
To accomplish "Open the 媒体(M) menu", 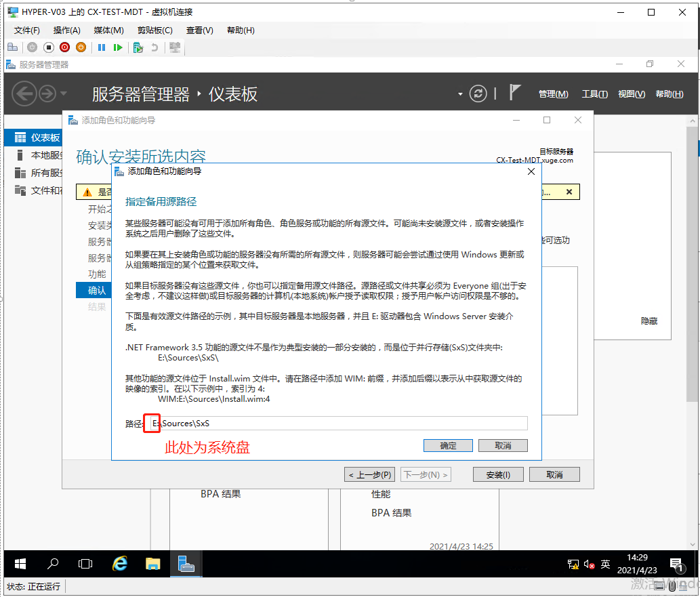I will tap(108, 30).
